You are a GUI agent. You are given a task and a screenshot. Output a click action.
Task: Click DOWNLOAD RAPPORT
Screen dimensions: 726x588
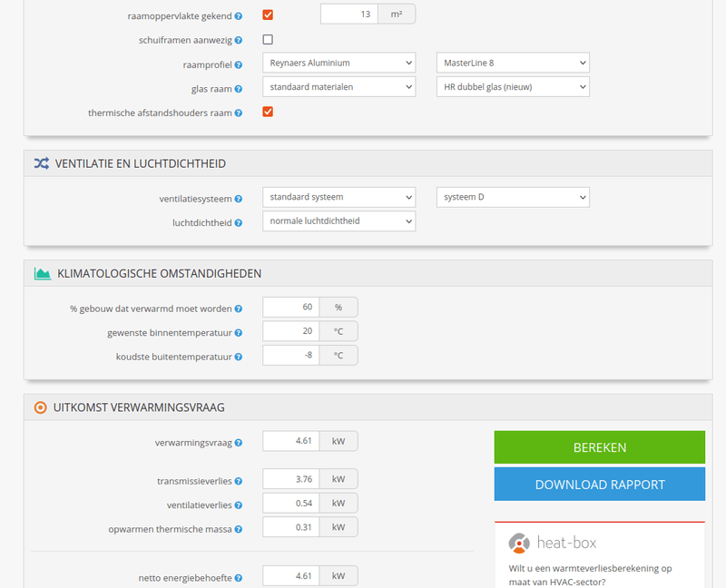coord(599,484)
